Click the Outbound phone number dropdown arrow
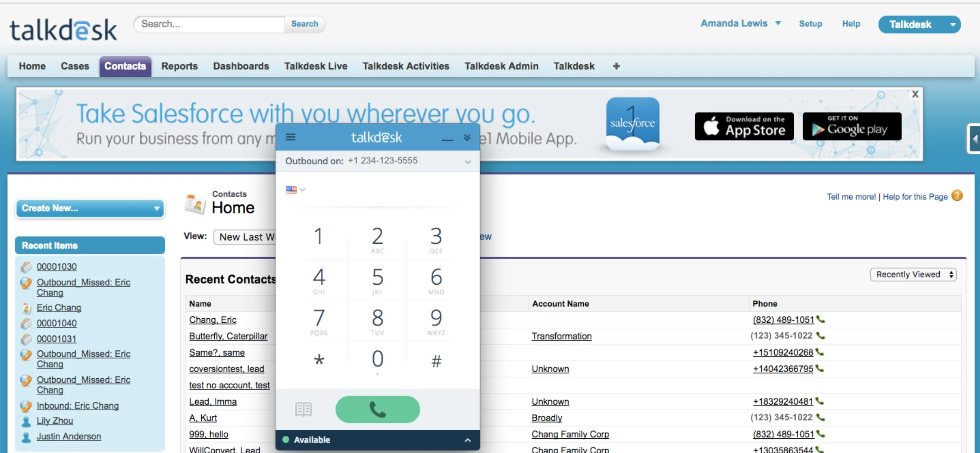The height and width of the screenshot is (453, 980). coord(468,160)
